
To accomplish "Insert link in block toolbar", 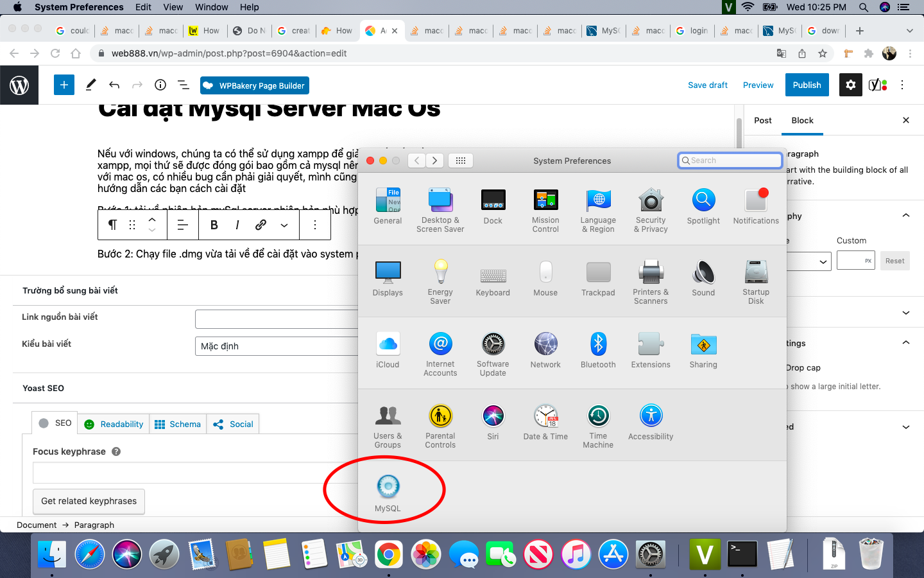I will tap(261, 225).
